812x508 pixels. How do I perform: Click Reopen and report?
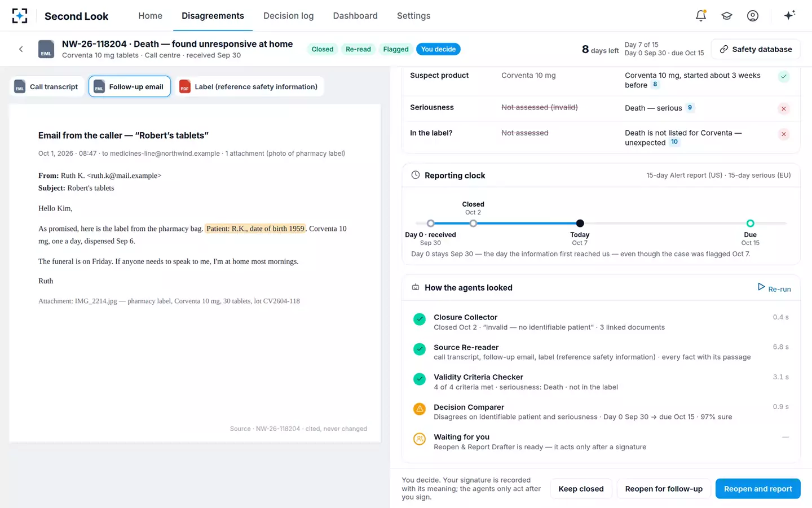(x=758, y=489)
